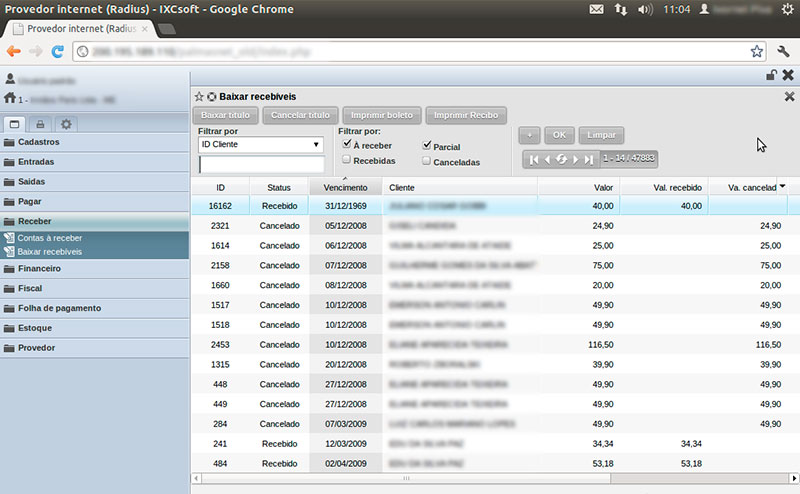
Task: Go to the first page of records
Action: click(534, 160)
